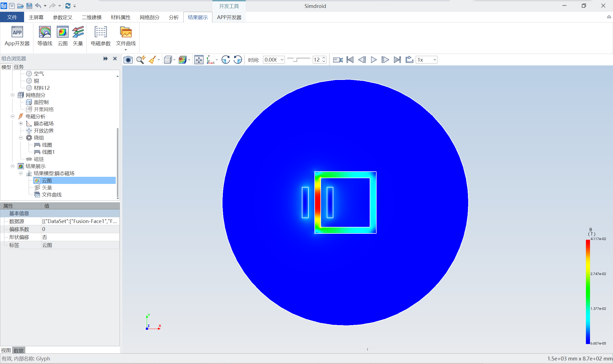This screenshot has width=613, height=364.
Task: Expand the 电磁分析 tree node
Action: (12, 116)
